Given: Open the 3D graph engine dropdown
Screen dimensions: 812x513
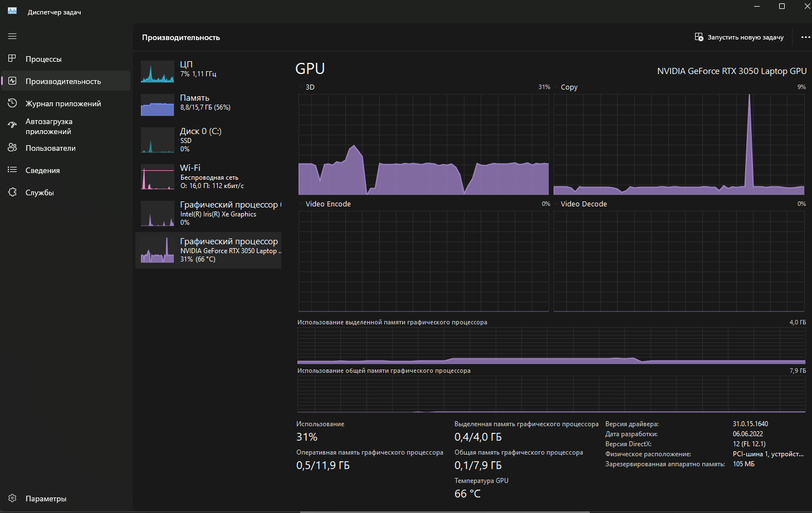Looking at the screenshot, I should pos(307,87).
